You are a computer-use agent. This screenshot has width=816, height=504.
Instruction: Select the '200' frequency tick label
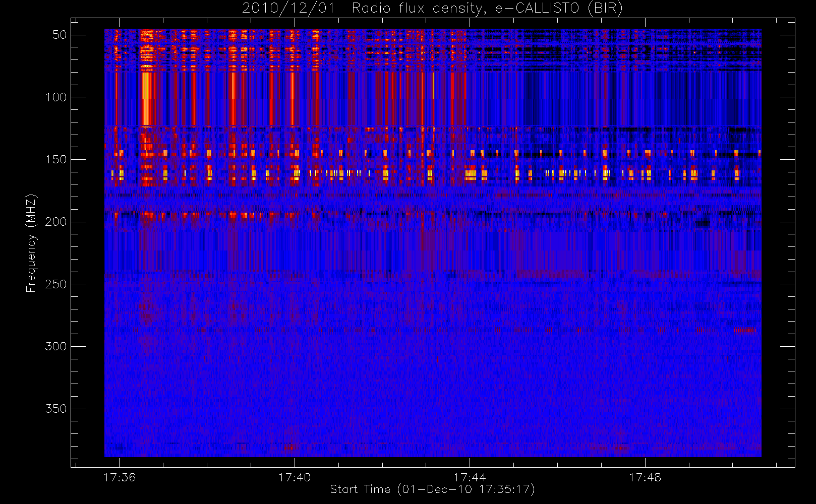(56, 222)
